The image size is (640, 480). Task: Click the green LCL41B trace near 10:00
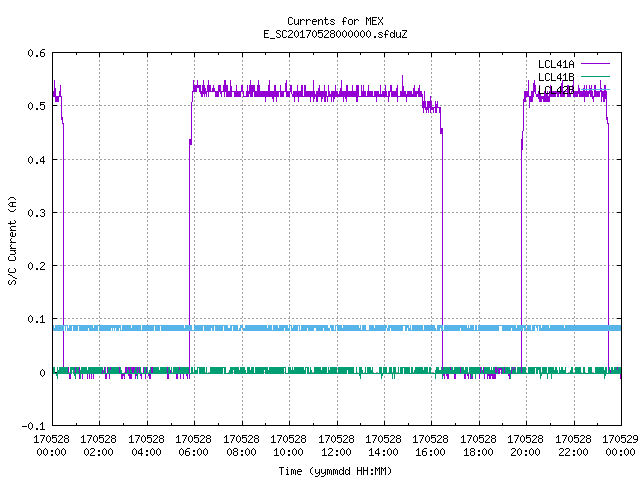pyautogui.click(x=289, y=371)
